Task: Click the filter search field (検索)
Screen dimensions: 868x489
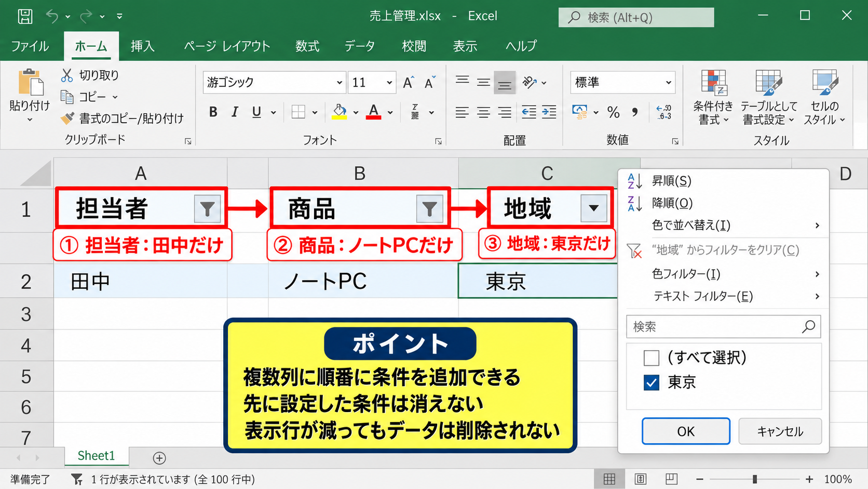Action: [x=724, y=326]
